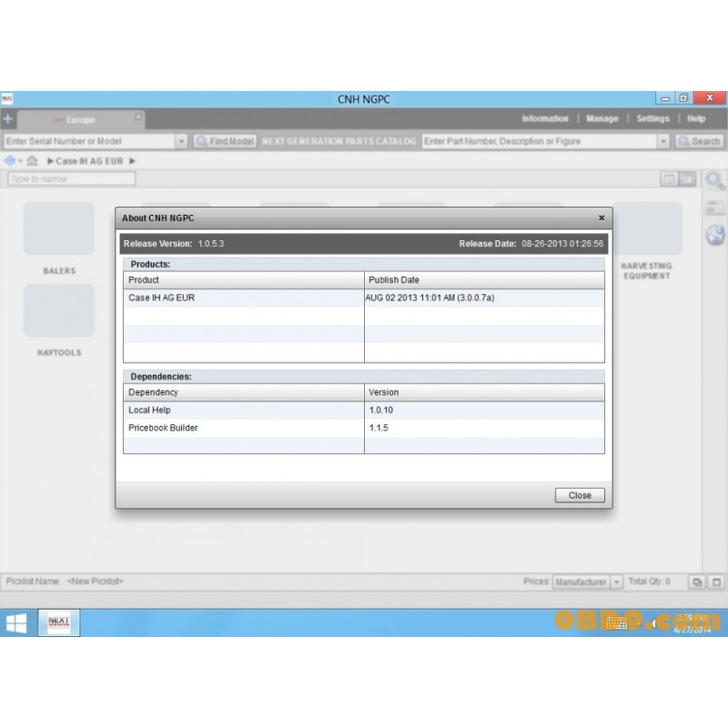Open the Windows Start button
The image size is (728, 728).
click(x=16, y=622)
